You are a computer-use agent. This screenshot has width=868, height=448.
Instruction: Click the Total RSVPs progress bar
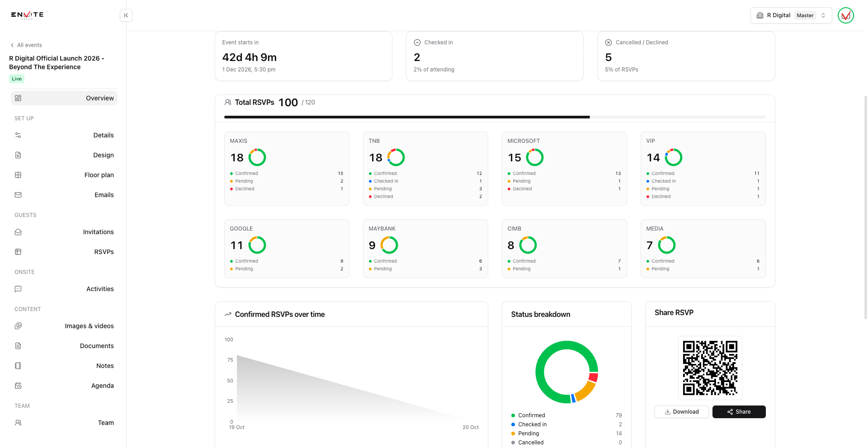[x=495, y=117]
